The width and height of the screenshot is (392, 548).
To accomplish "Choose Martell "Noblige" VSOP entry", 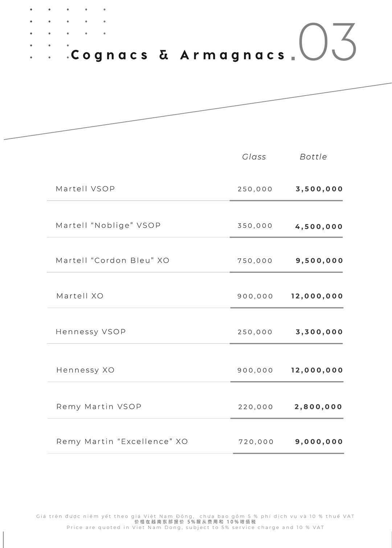I will pos(108,226).
